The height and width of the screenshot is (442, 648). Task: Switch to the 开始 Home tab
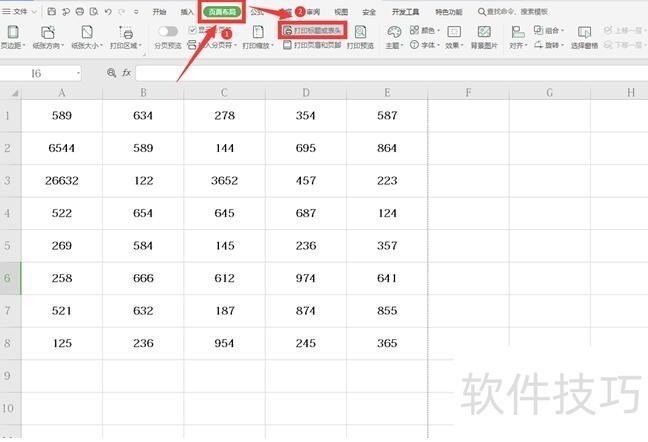(159, 12)
